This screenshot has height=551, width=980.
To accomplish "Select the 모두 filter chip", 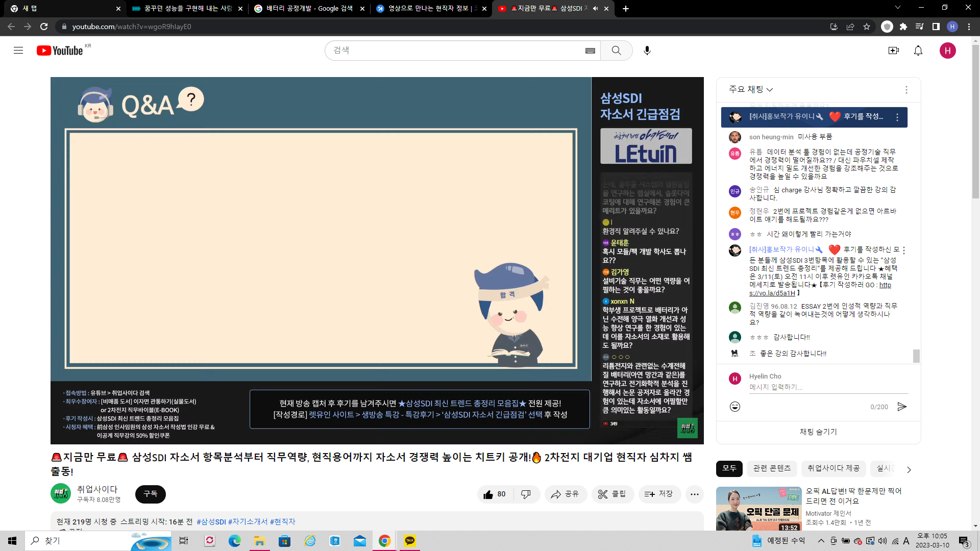I will [729, 468].
